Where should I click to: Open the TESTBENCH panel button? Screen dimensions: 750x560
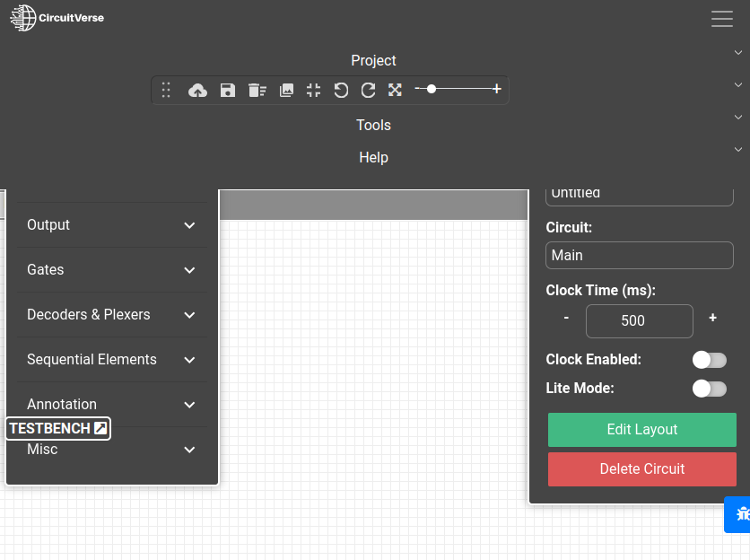click(x=58, y=428)
